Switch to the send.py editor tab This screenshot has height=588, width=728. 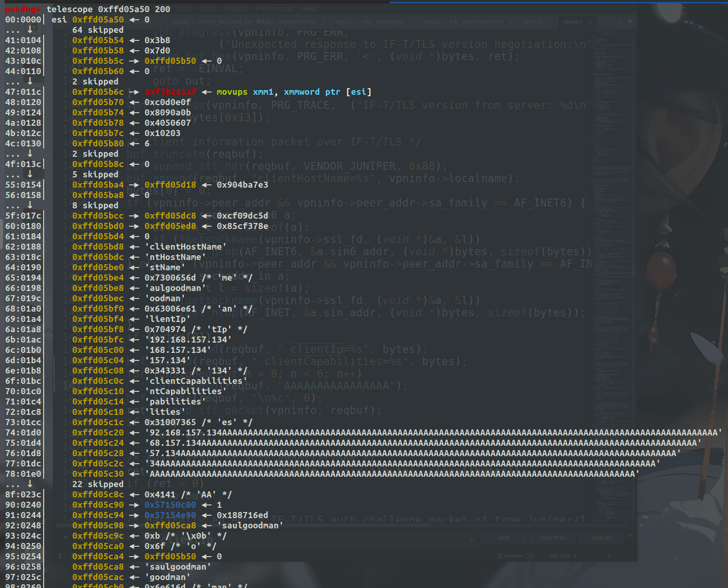(x=533, y=22)
